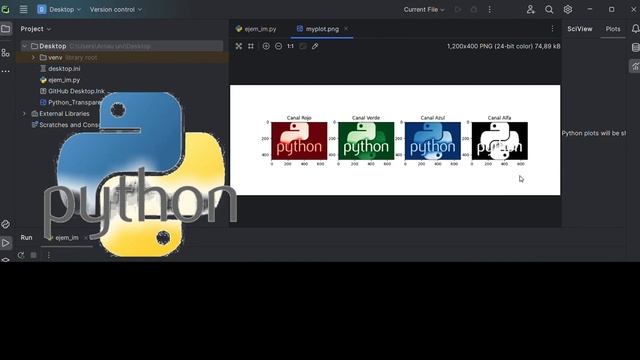
Task: Stop the running process
Action: click(x=34, y=256)
